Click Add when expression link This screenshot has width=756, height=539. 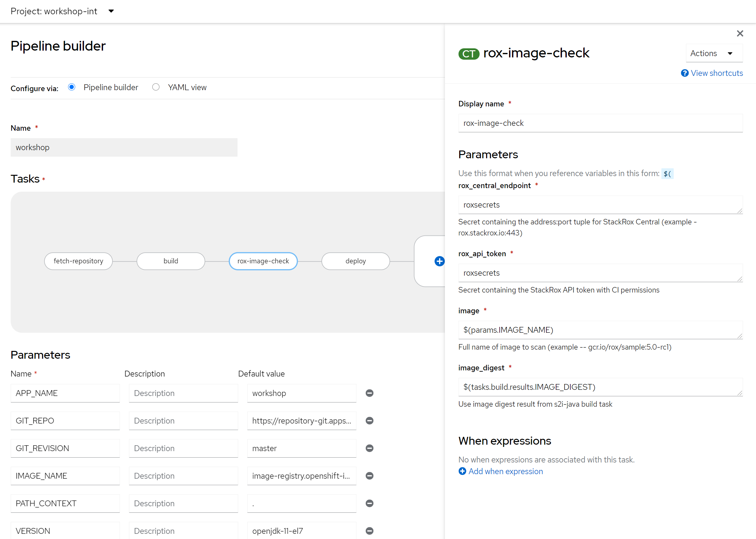(x=506, y=471)
